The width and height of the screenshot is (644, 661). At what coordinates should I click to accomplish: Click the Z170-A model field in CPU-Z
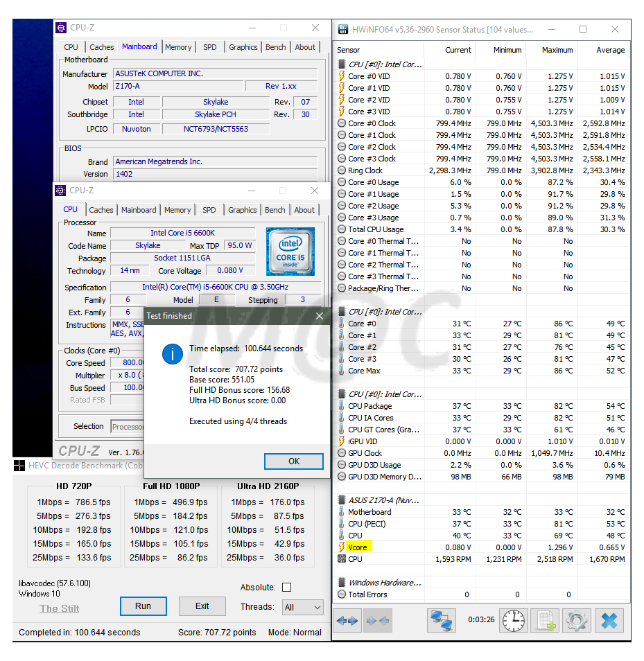(178, 86)
